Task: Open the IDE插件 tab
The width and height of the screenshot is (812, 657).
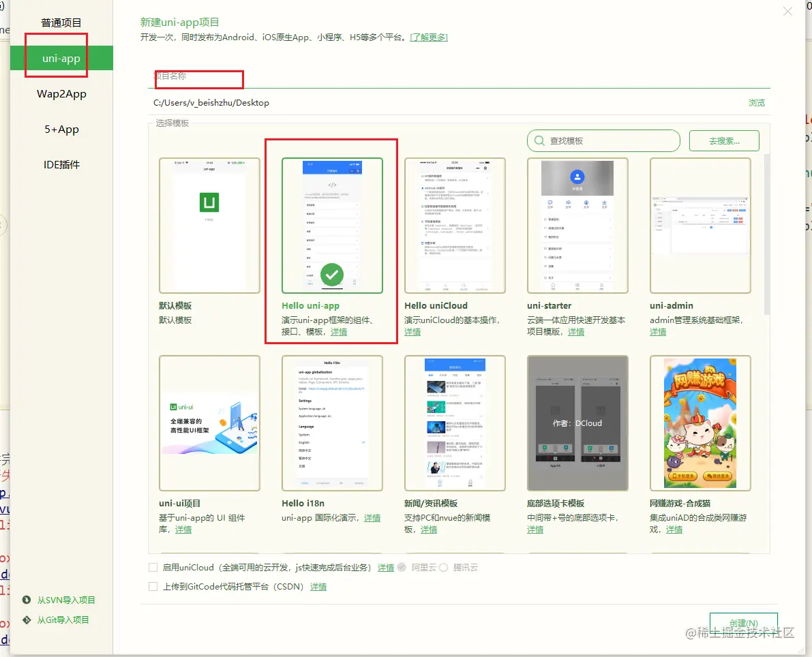Action: [61, 165]
